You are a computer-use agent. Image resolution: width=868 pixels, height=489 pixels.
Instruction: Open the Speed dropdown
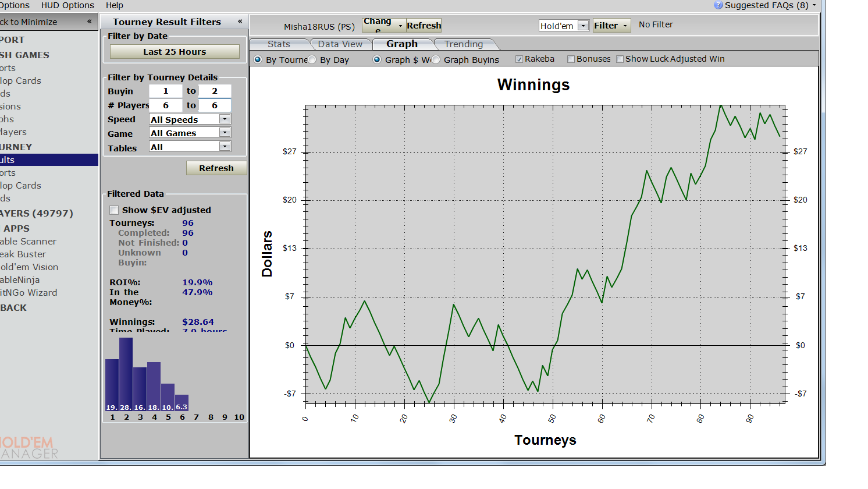coord(225,119)
